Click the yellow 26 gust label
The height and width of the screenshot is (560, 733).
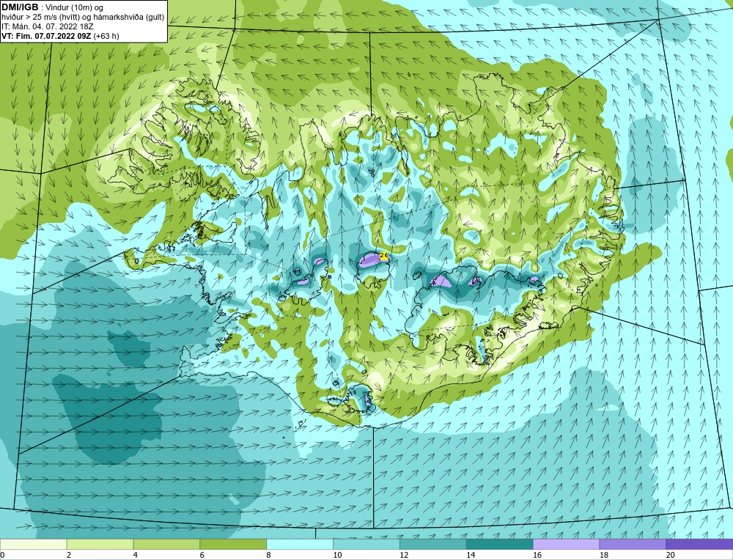pos(384,255)
